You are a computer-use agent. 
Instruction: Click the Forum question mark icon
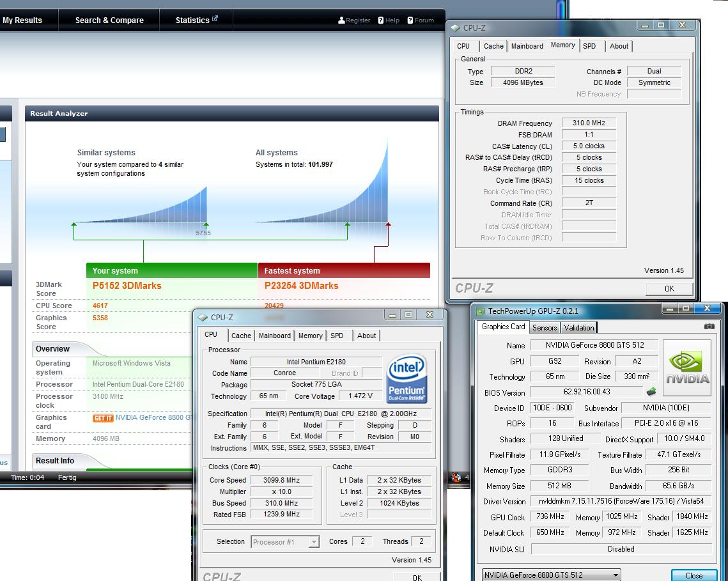coord(410,20)
